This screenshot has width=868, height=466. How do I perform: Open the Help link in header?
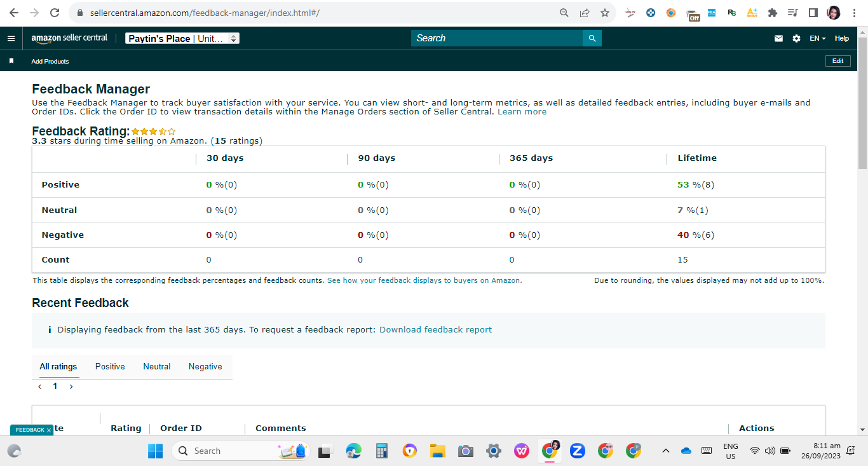842,38
